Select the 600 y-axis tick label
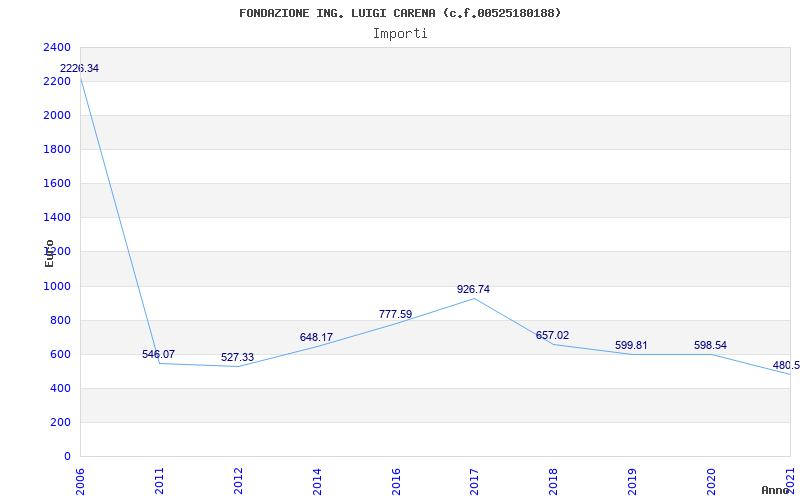This screenshot has width=800, height=500. click(61, 355)
